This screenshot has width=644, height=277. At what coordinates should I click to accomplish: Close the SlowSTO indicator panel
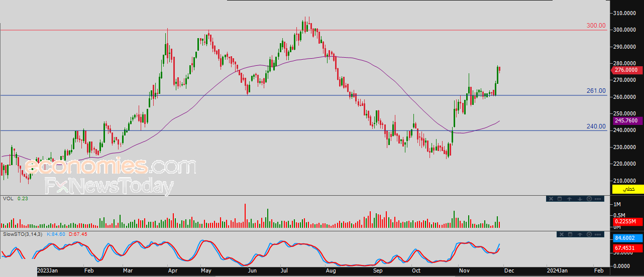[x=562, y=234]
